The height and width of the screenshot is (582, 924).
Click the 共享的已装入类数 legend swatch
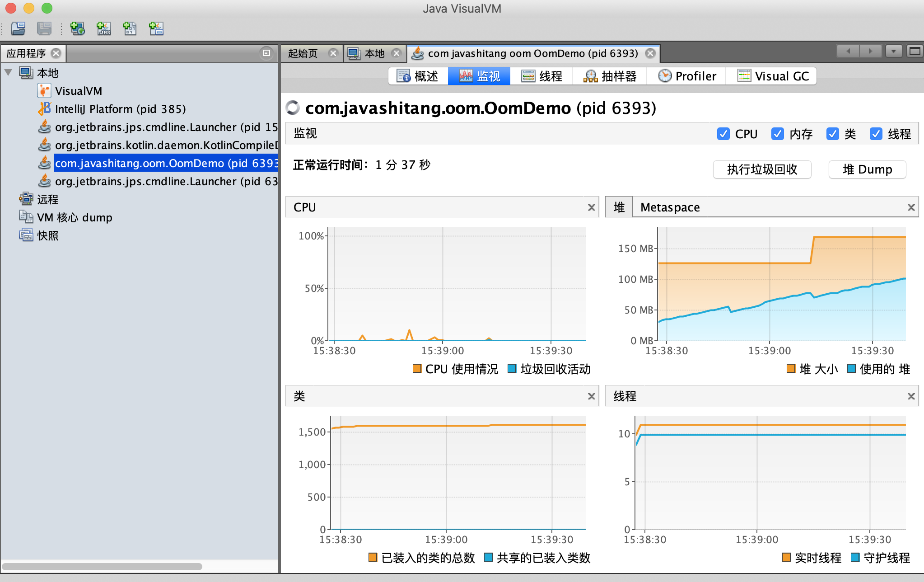click(x=488, y=557)
